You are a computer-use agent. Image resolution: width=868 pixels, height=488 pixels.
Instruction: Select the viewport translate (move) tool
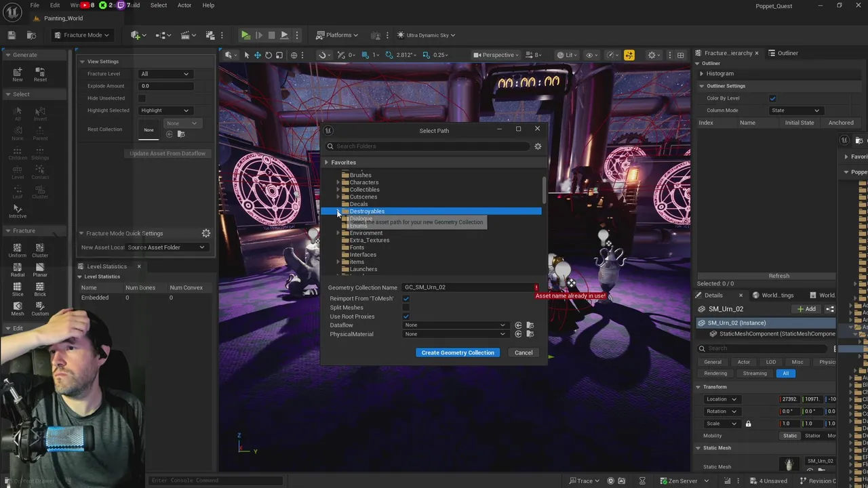pyautogui.click(x=258, y=55)
